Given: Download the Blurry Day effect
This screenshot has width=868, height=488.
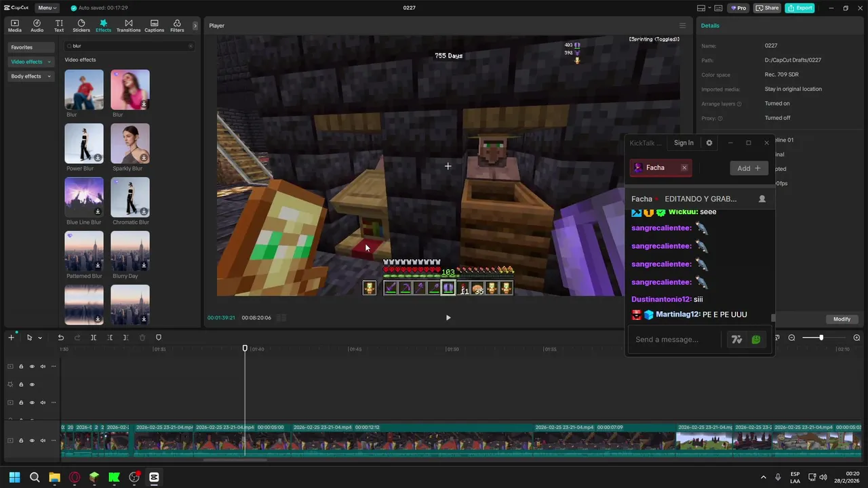Looking at the screenshot, I should click(144, 266).
